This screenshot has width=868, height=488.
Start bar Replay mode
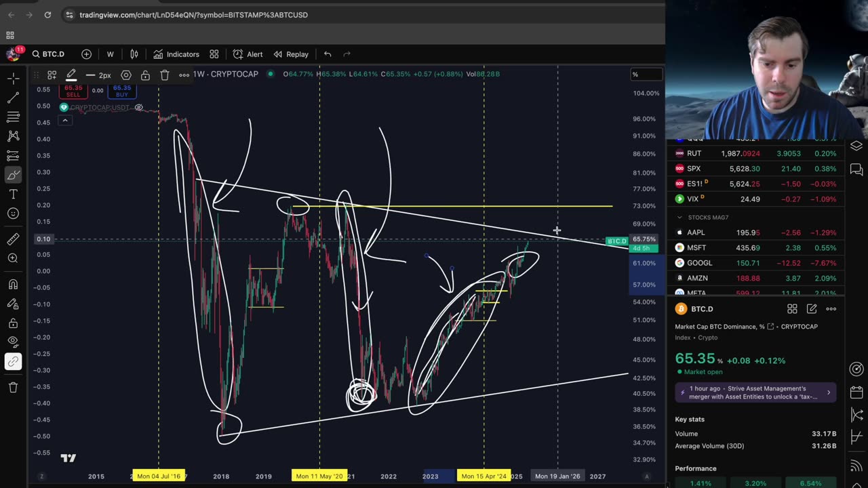[x=291, y=54]
